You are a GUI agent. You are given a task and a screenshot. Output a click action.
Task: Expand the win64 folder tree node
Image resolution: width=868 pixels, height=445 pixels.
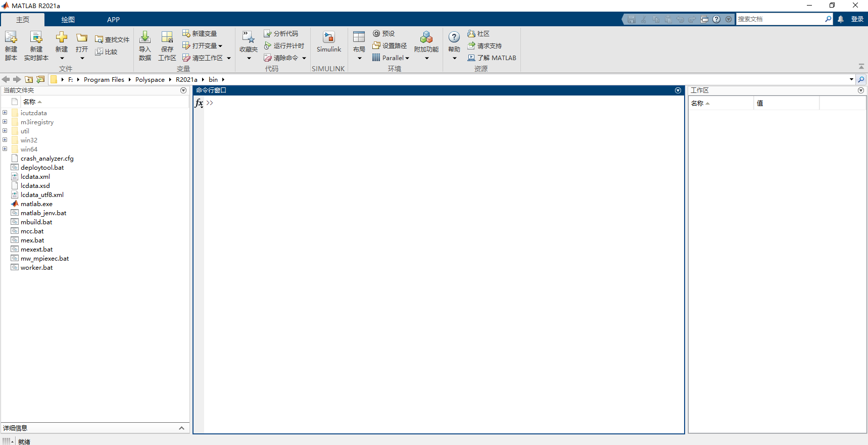click(x=5, y=149)
